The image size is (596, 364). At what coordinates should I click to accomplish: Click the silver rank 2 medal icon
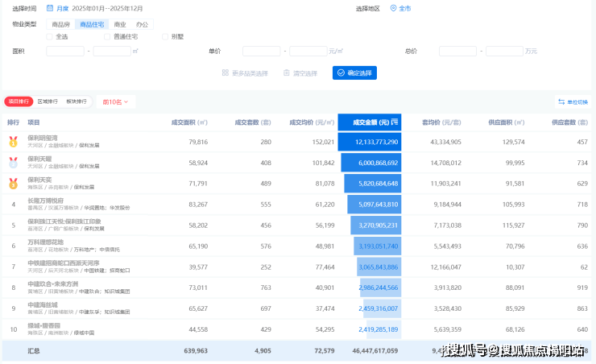[x=14, y=163]
